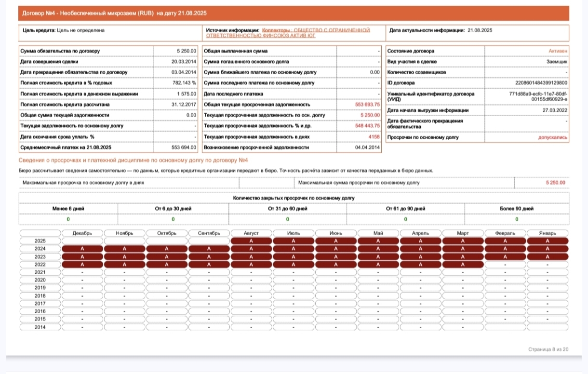
Task: Click the total overdue debt value 553 693.75
Action: pos(368,104)
